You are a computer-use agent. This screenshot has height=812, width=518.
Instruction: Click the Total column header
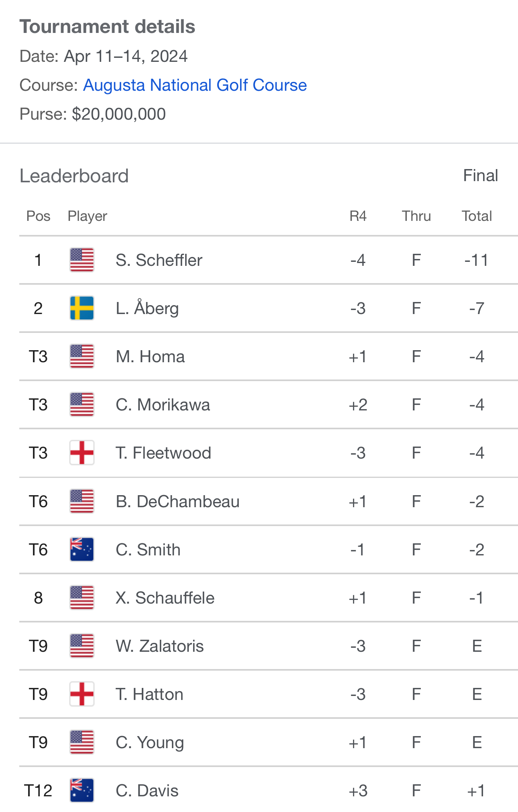(477, 216)
